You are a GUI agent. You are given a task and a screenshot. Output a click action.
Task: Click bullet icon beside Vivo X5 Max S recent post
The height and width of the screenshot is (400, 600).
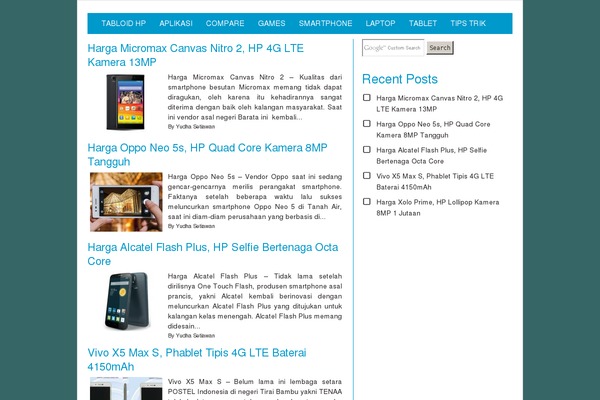(x=367, y=176)
